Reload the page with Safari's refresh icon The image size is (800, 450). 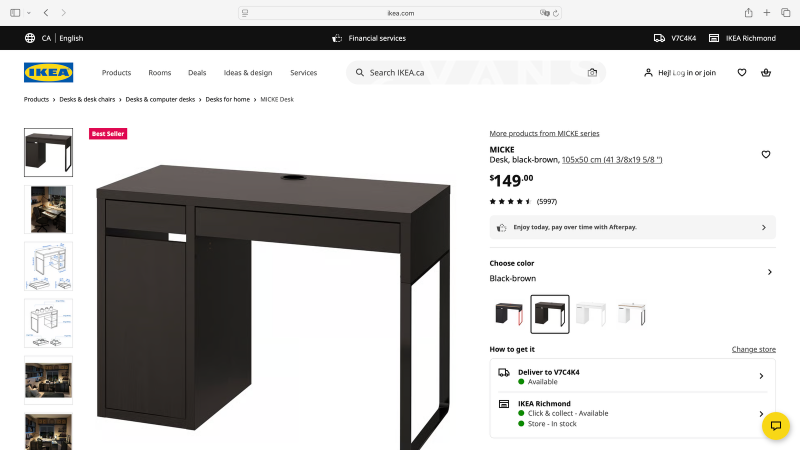[556, 13]
